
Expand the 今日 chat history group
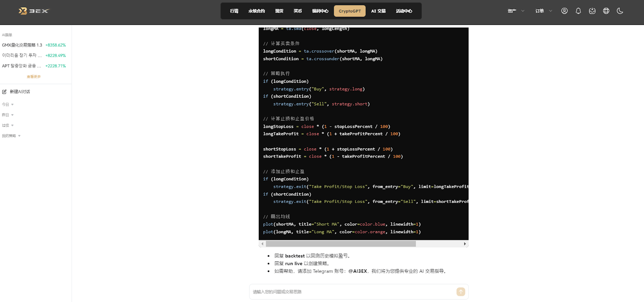8,105
